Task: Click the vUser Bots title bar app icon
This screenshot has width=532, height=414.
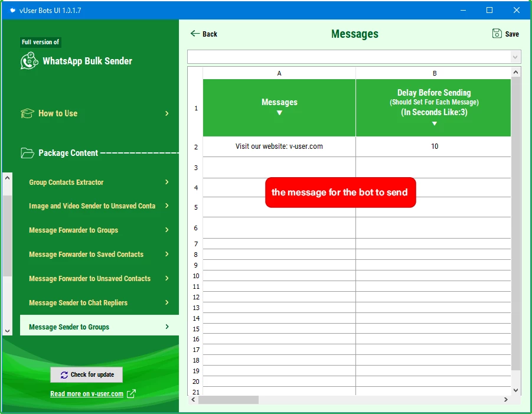Action: tap(12, 10)
